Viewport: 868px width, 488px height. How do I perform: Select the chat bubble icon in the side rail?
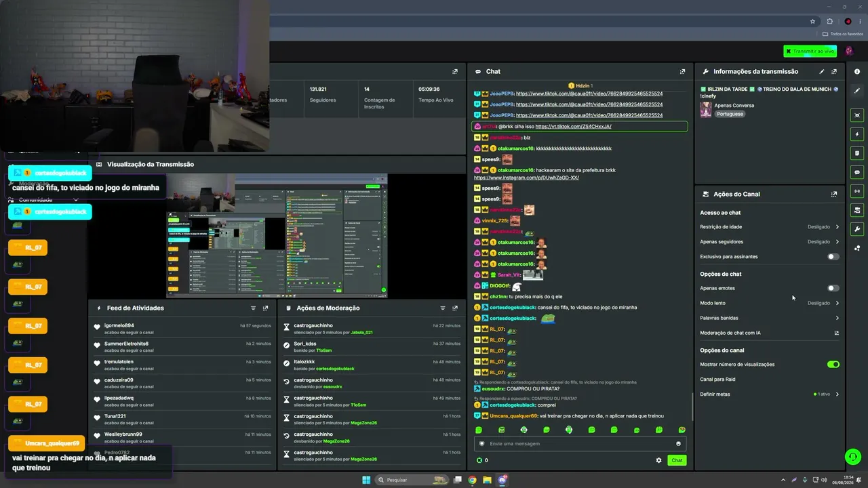[857, 172]
